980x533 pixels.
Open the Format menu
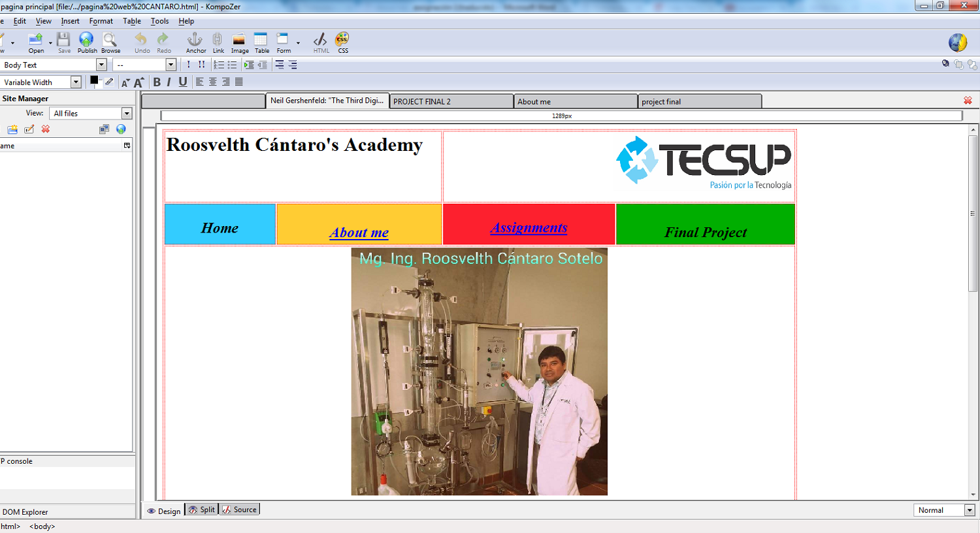(x=101, y=21)
